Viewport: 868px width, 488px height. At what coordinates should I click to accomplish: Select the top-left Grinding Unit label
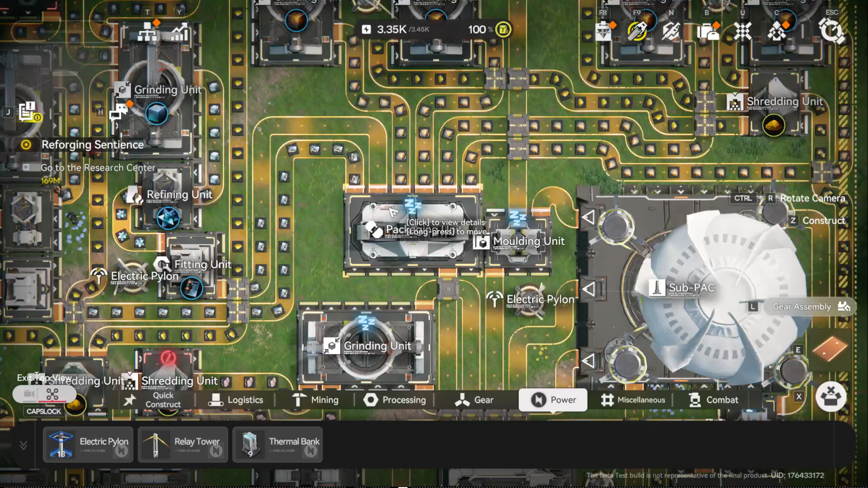click(x=168, y=90)
